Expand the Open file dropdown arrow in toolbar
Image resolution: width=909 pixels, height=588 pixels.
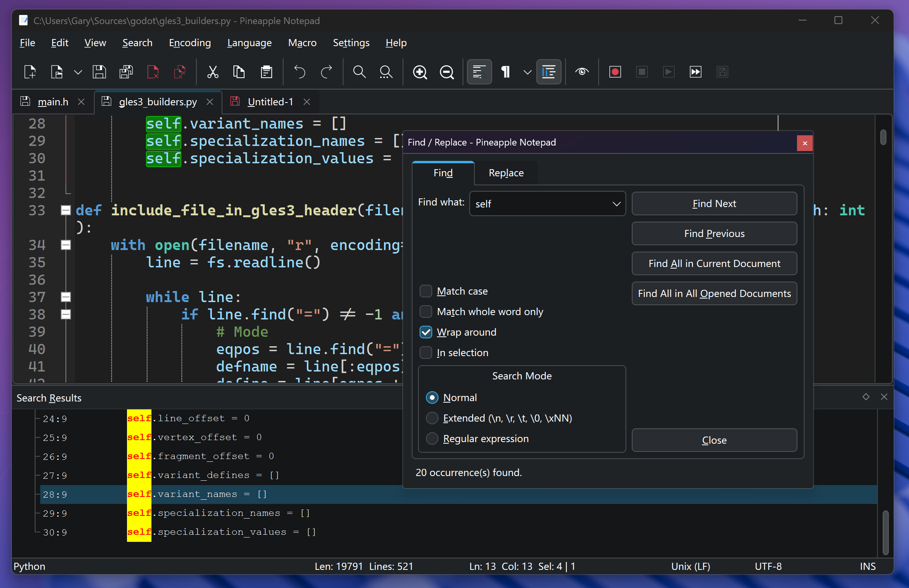tap(78, 72)
